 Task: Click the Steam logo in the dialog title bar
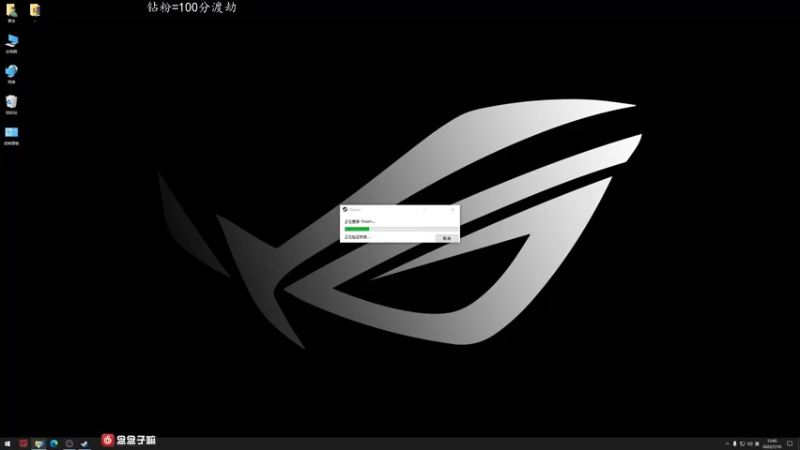pyautogui.click(x=345, y=209)
